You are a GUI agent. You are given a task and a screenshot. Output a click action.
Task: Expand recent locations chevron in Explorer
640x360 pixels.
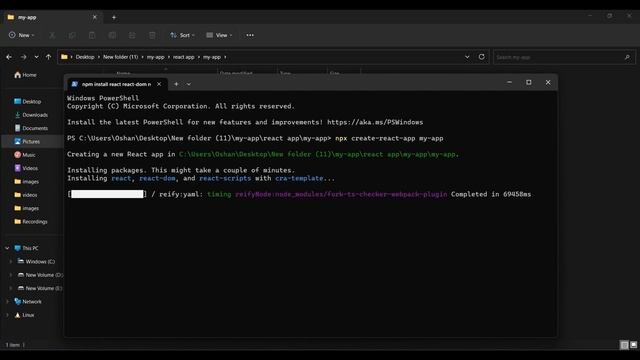(36, 57)
